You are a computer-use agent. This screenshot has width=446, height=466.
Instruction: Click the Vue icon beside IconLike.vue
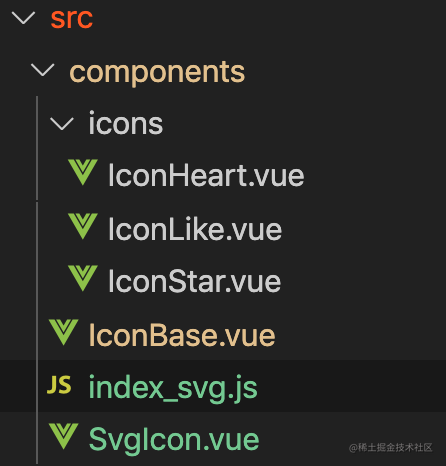[x=83, y=226]
